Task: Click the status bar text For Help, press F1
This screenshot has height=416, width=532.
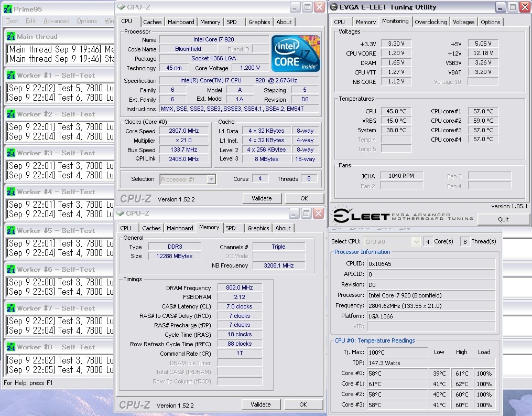Action: (28, 383)
